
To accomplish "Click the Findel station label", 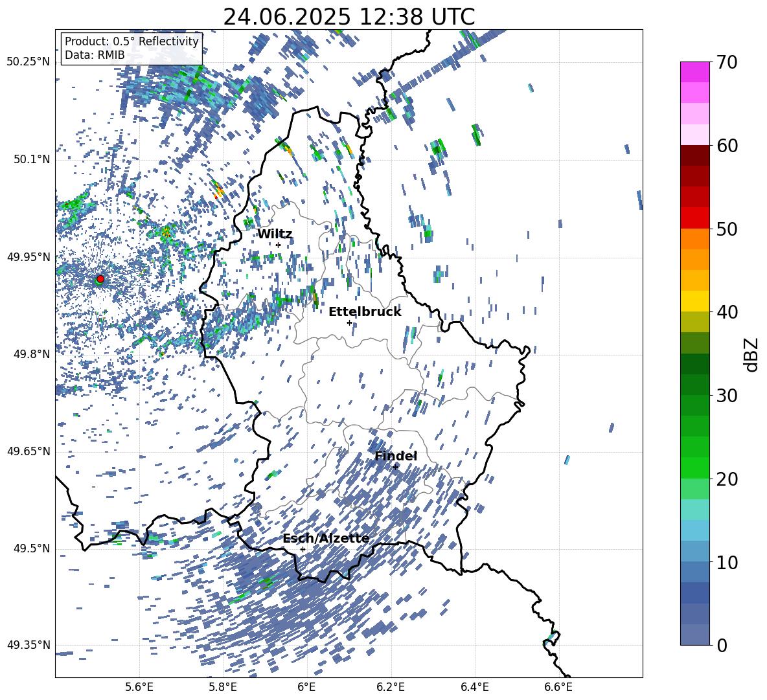I will coord(396,456).
